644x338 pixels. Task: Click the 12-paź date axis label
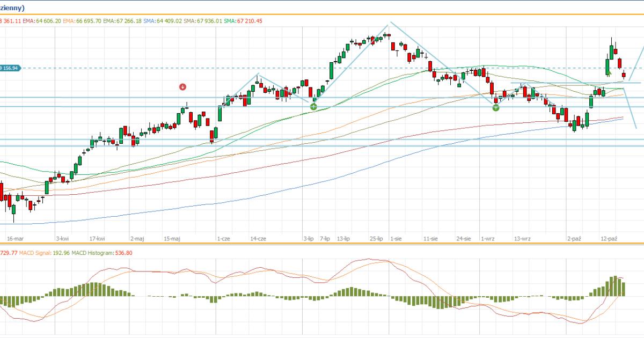click(609, 238)
